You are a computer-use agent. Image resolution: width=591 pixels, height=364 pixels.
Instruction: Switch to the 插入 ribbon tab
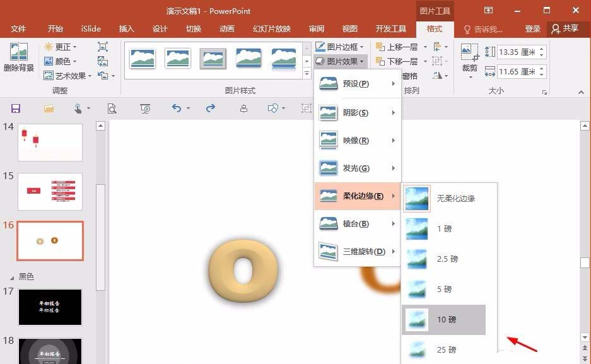[x=126, y=28]
